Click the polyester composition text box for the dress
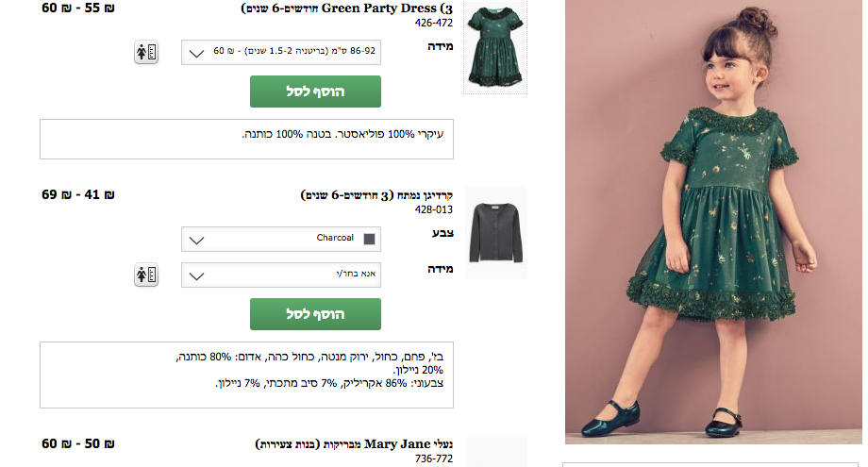This screenshot has width=868, height=467. (x=246, y=139)
